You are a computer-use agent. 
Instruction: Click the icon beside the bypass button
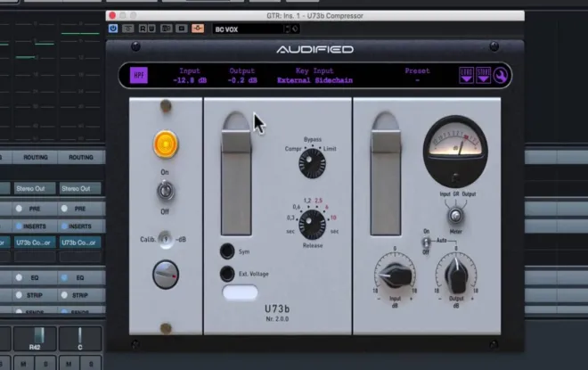coord(128,29)
